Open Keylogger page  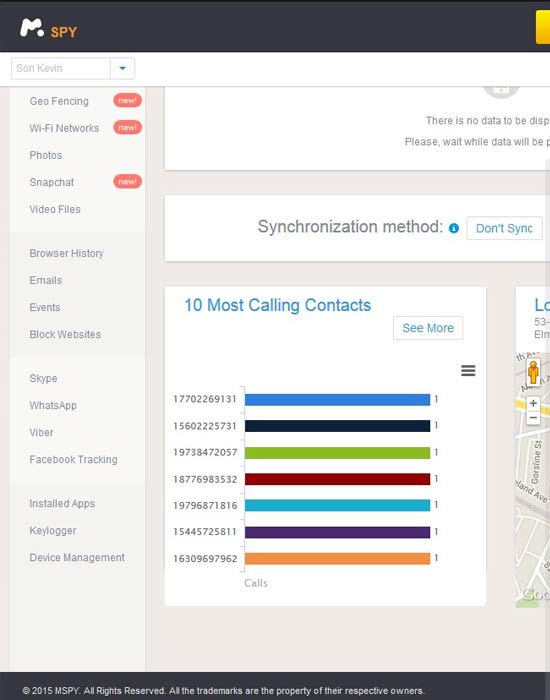tap(53, 531)
